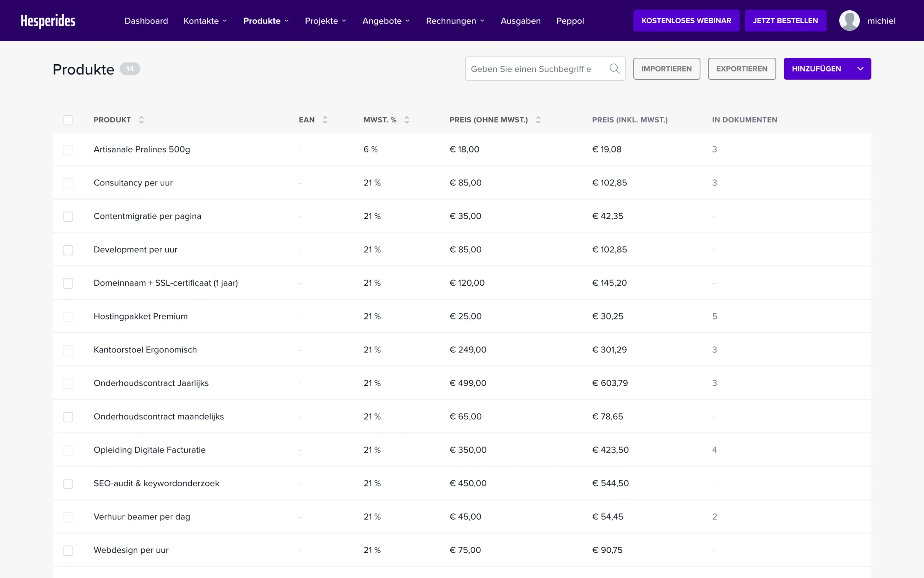Open the Produkte dropdown menu
This screenshot has width=924, height=578.
(266, 21)
